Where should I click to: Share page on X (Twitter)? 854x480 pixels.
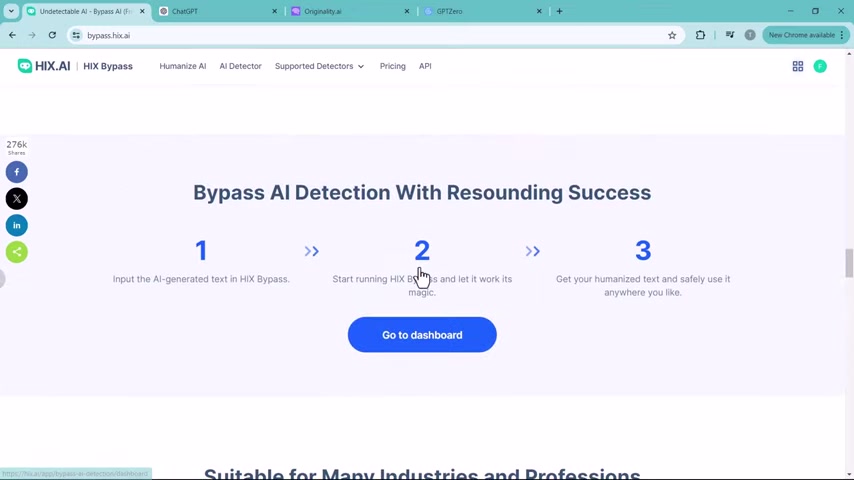17,199
